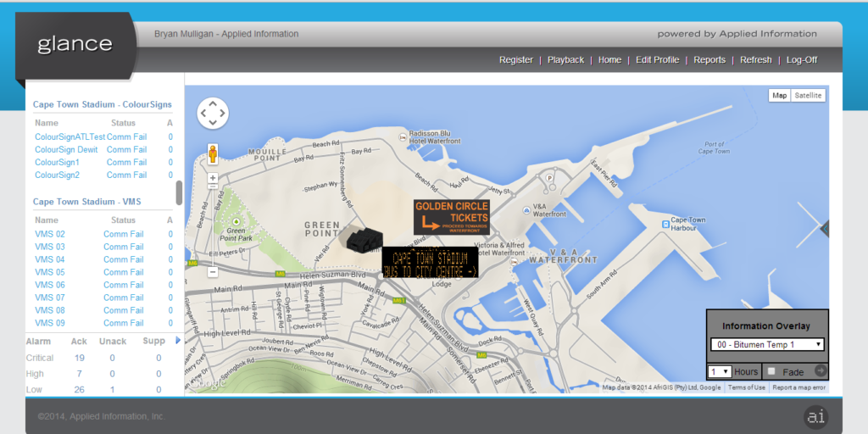Select ColourSign2 in the list
Viewport: 868px width, 434px height.
(57, 175)
